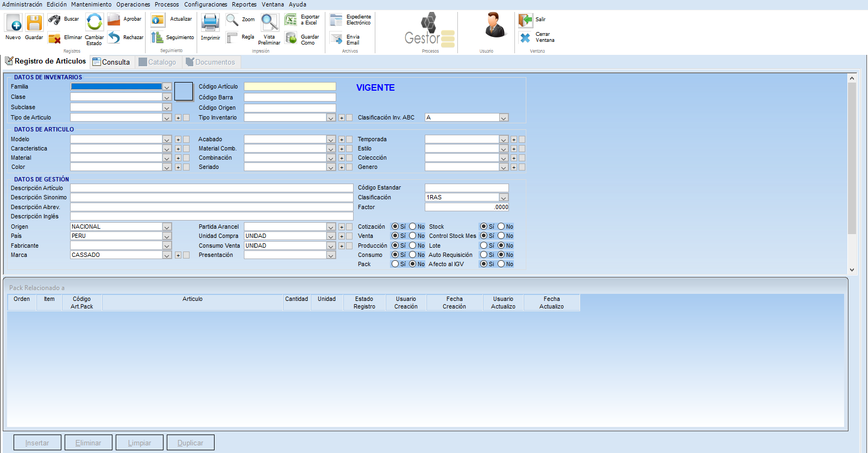
Task: Open the Marca dropdown showing CASSADO
Action: tap(167, 255)
